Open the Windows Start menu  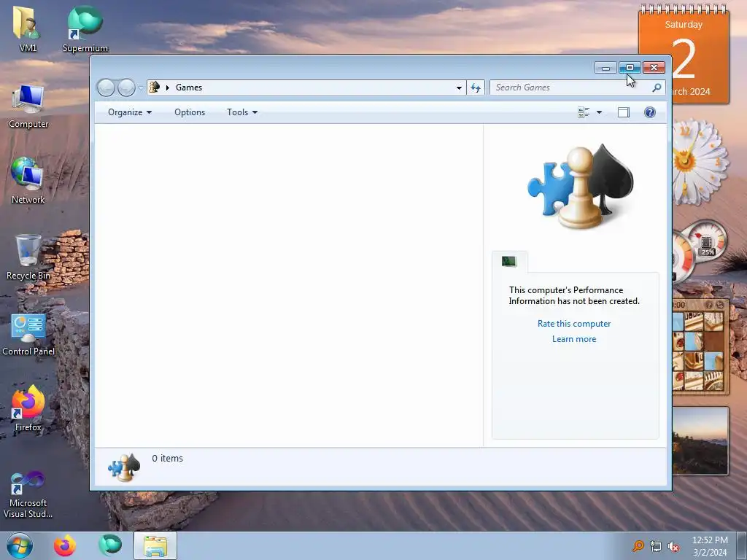(20, 545)
